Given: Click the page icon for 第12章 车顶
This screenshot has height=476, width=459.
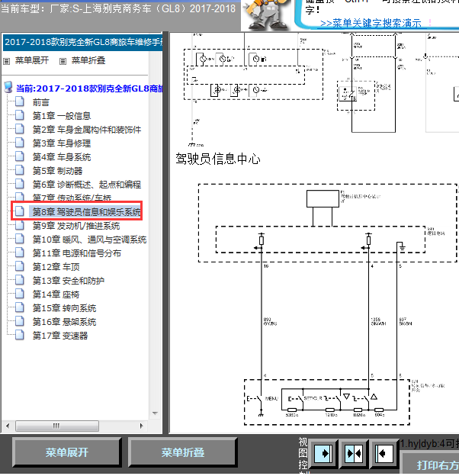Looking at the screenshot, I should pos(20,266).
